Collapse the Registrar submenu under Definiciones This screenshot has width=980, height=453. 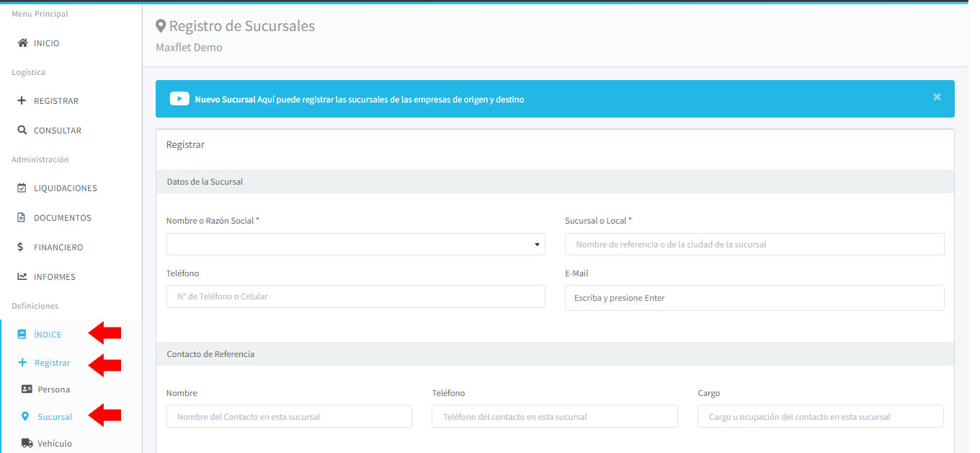(52, 363)
